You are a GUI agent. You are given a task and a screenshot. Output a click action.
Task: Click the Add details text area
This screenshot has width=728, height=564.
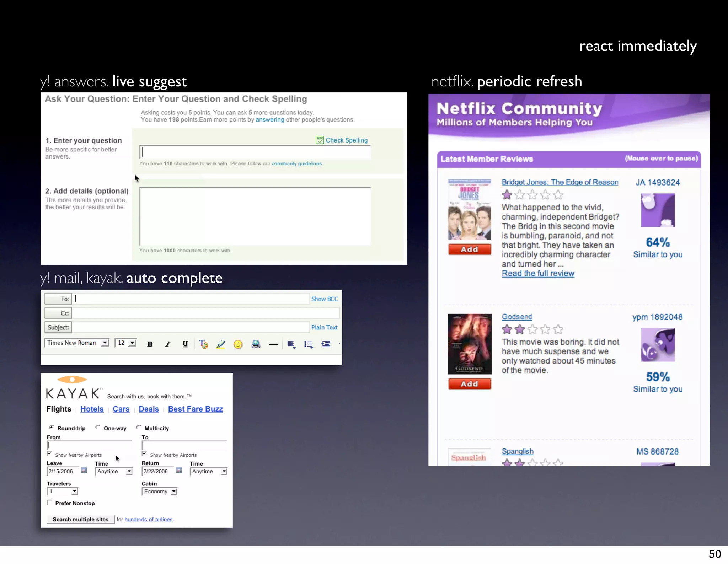pyautogui.click(x=255, y=216)
